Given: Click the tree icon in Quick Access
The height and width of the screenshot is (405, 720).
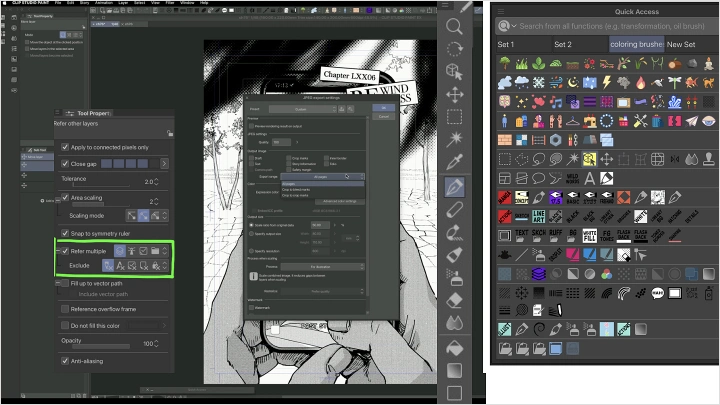Looking at the screenshot, I should coord(505,63).
